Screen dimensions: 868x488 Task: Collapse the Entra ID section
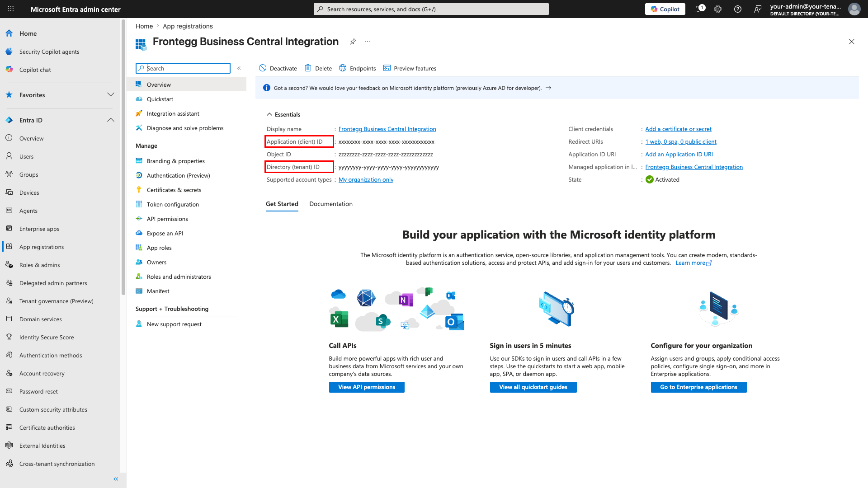coord(111,120)
